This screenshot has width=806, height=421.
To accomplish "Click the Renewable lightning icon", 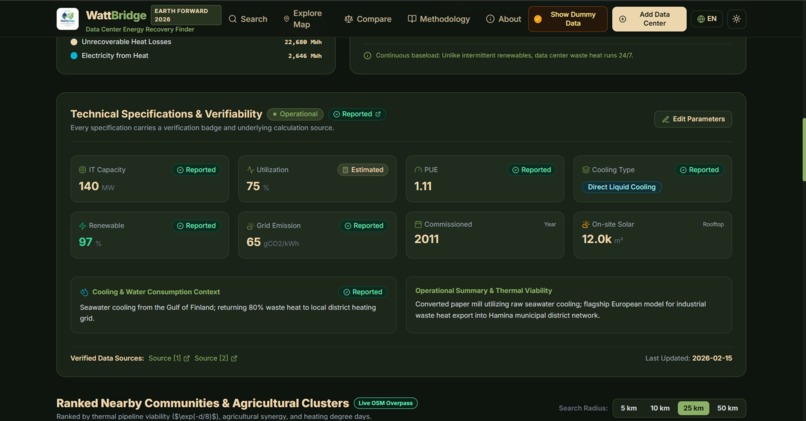I will point(82,226).
